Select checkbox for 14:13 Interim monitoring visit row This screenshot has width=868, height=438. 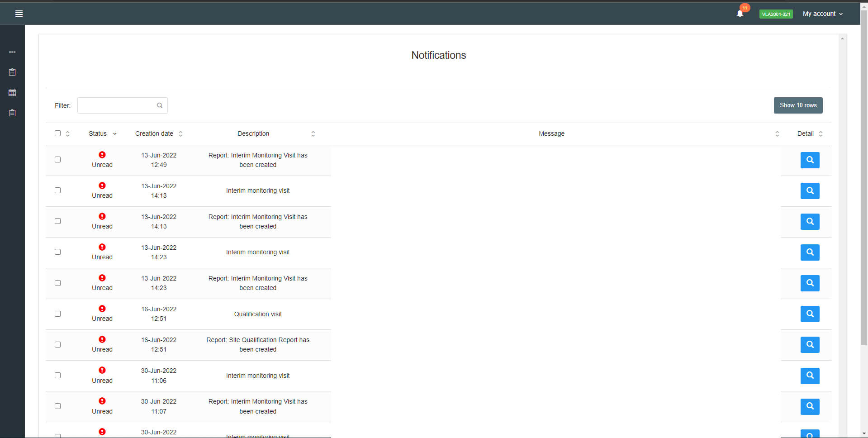click(x=57, y=190)
